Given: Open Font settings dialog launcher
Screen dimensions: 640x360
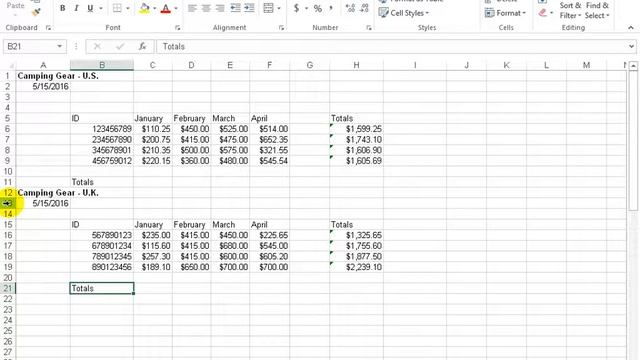Looking at the screenshot, I should coord(178,28).
